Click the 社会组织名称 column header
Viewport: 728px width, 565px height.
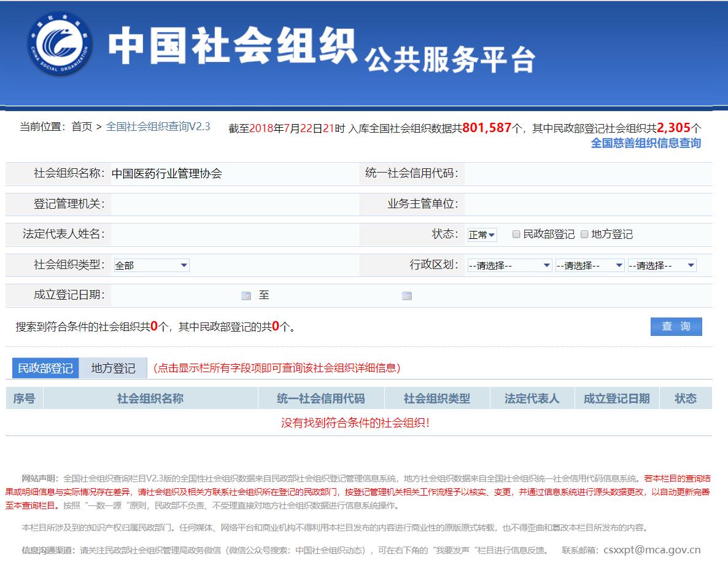point(150,398)
